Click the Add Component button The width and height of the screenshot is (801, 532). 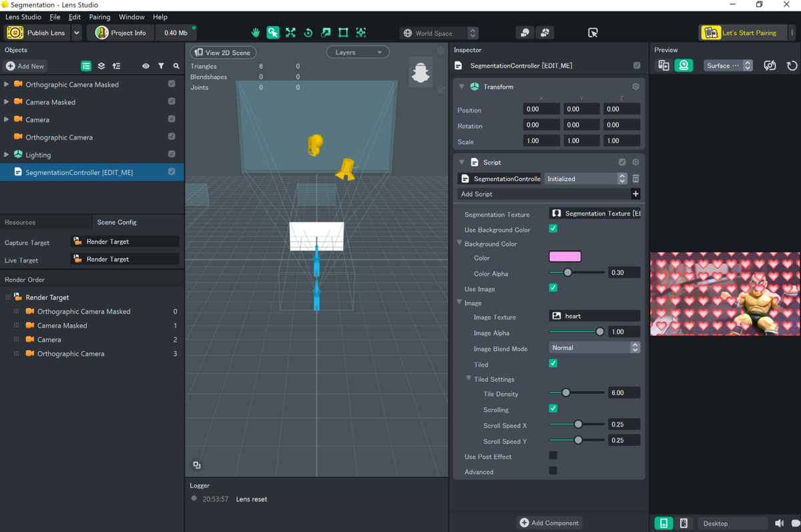pos(549,523)
